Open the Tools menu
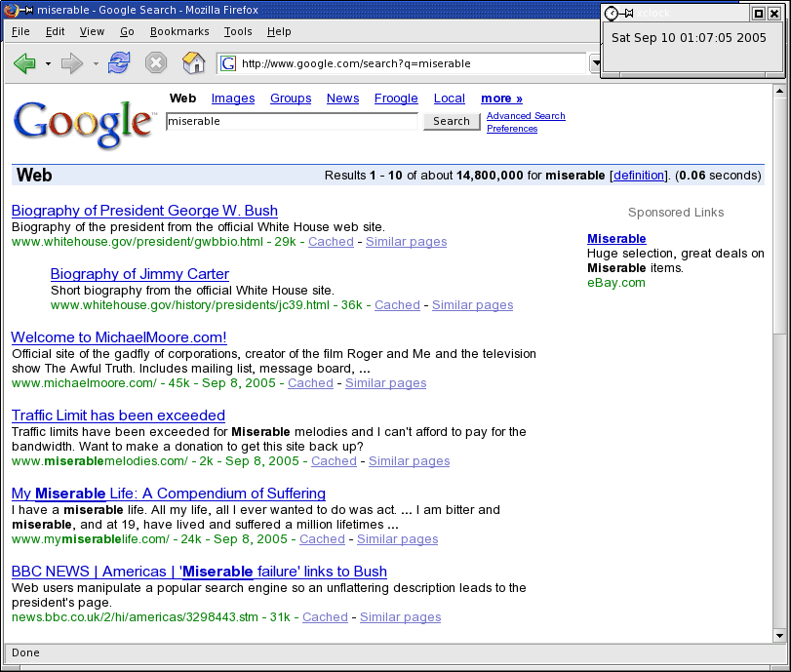This screenshot has height=672, width=791. [238, 31]
